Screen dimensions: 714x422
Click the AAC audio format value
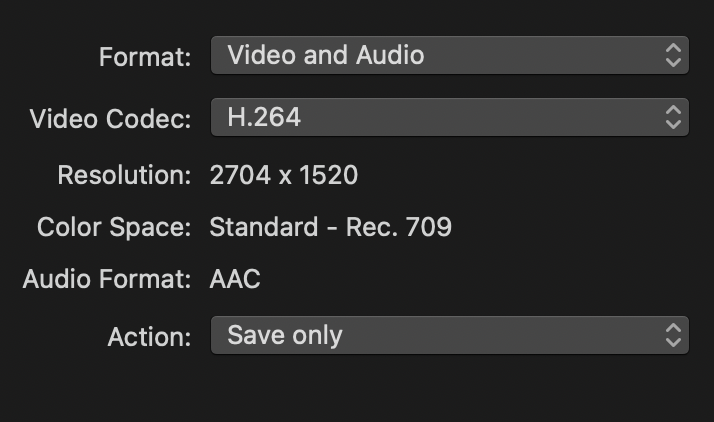pos(235,280)
